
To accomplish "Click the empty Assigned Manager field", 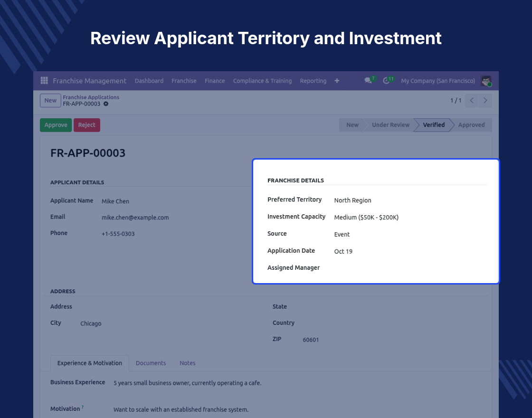I will [x=410, y=268].
